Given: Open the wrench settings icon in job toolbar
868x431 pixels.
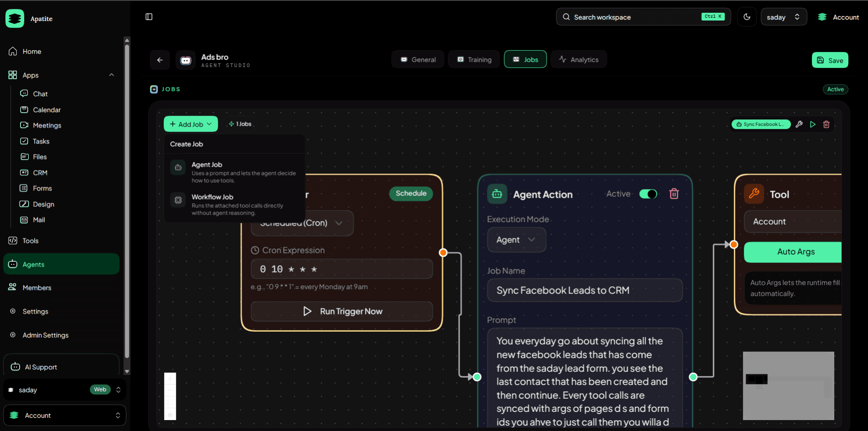Looking at the screenshot, I should pos(799,124).
